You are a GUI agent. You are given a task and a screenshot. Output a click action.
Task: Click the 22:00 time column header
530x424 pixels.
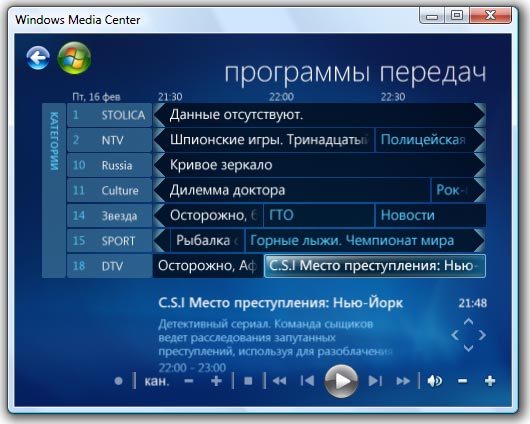[281, 97]
